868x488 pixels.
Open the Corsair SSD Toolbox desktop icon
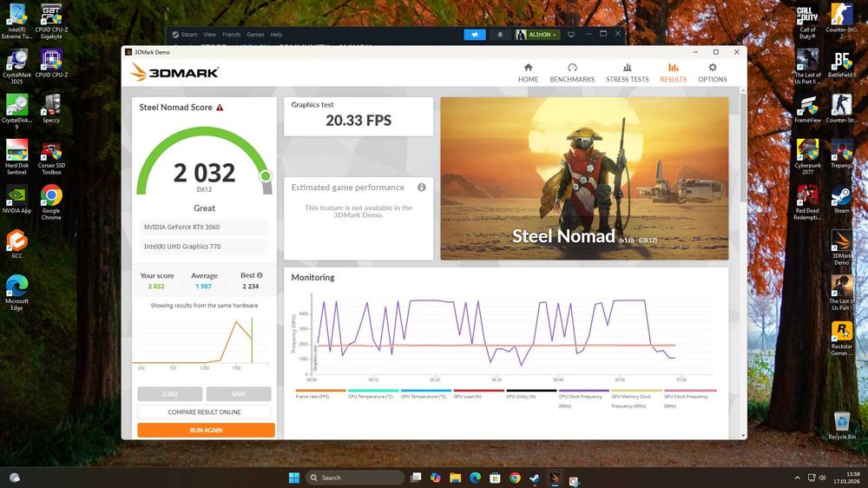pos(51,157)
